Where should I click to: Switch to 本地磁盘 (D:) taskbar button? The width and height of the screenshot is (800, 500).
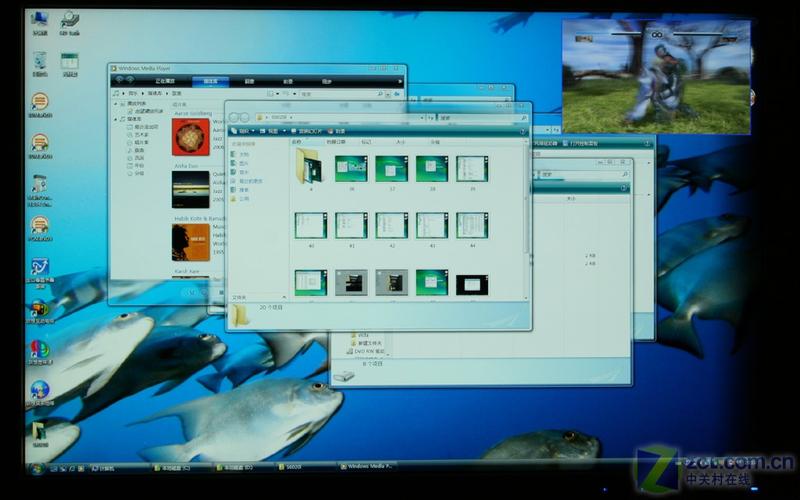point(244,467)
